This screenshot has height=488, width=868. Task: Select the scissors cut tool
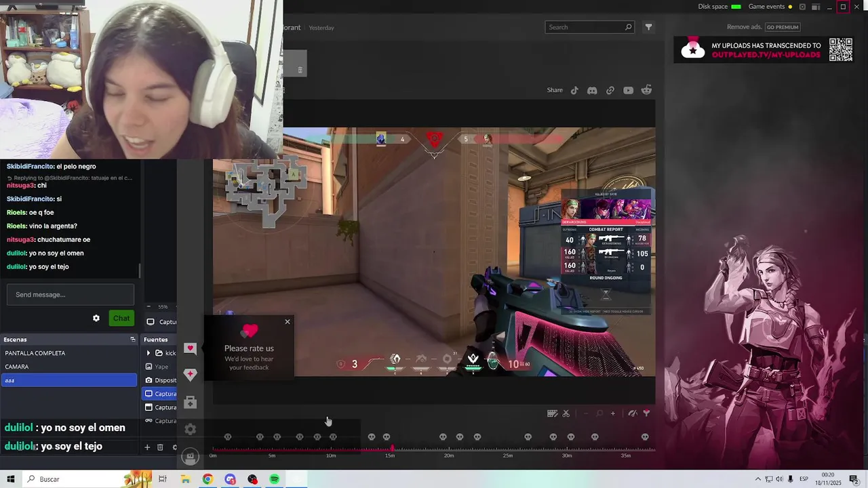tap(566, 413)
